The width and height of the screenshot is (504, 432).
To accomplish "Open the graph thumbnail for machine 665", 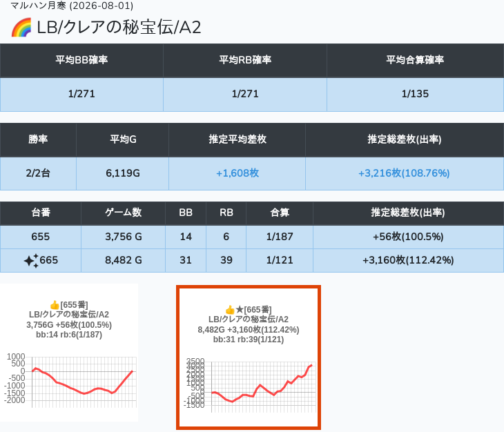I will pyautogui.click(x=249, y=357).
